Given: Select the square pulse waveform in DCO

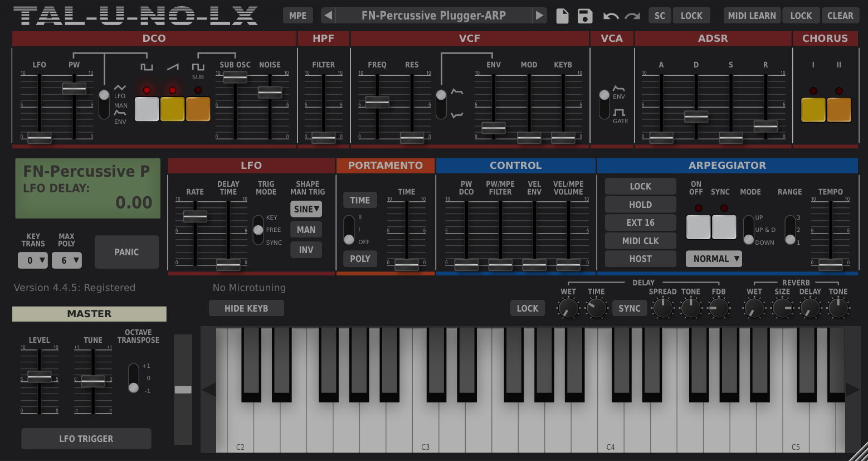Looking at the screenshot, I should point(146,109).
